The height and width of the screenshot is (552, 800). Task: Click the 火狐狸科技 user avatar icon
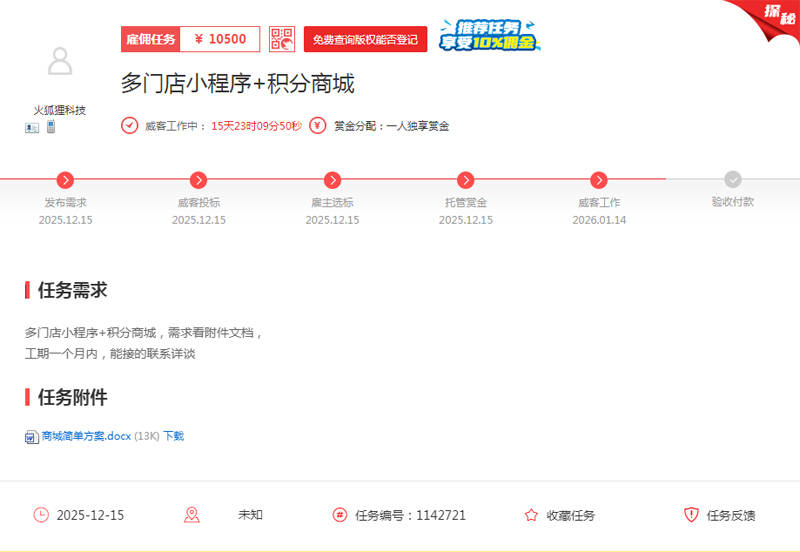[x=60, y=62]
